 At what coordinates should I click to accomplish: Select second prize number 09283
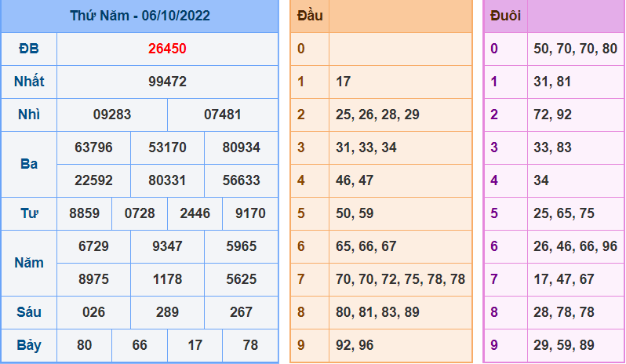(x=112, y=115)
